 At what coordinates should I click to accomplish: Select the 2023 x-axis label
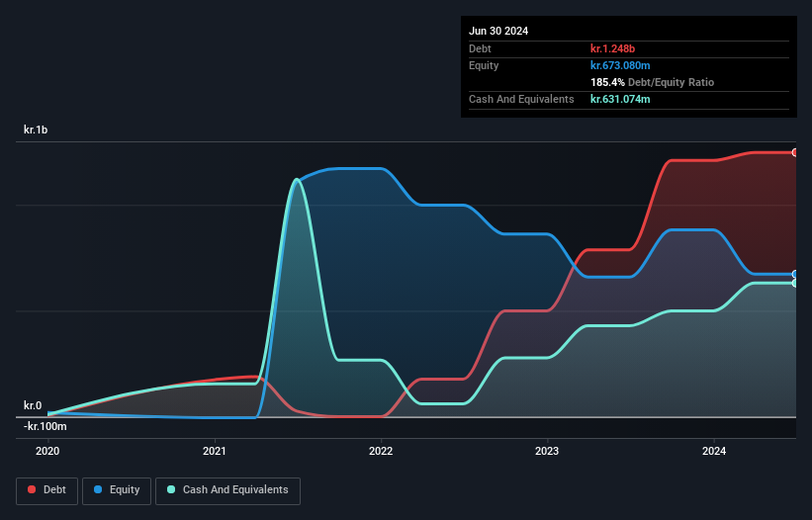point(547,451)
